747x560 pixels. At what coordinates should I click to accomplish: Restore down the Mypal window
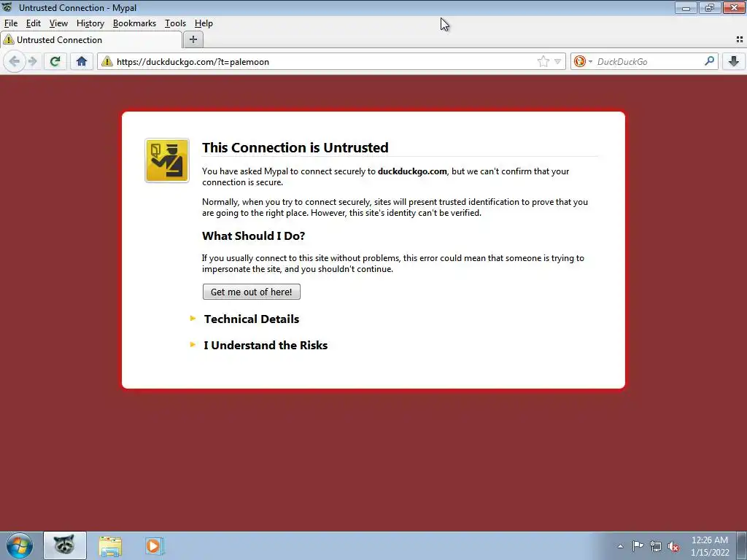[710, 7]
